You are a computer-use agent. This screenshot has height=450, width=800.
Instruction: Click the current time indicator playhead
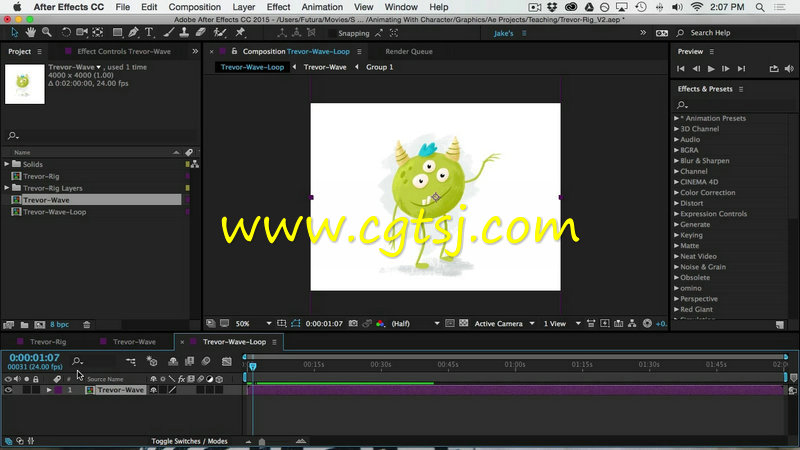[x=253, y=366]
